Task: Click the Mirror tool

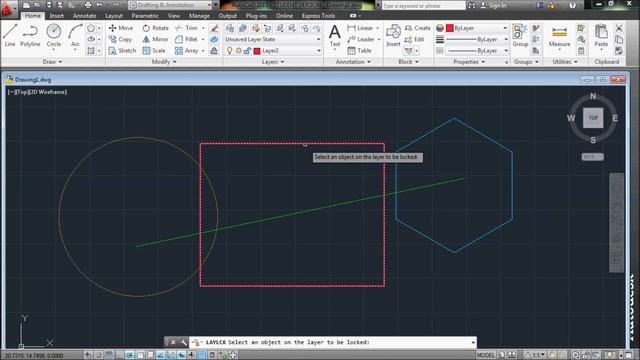Action: point(155,40)
